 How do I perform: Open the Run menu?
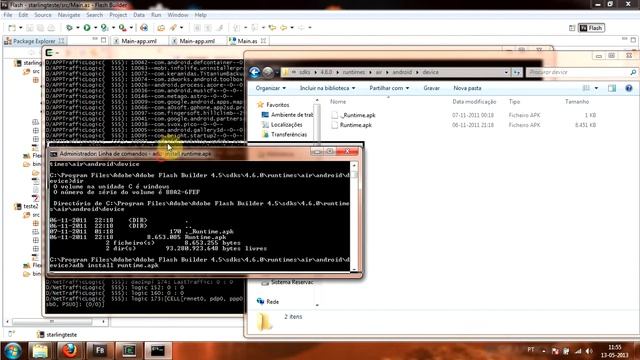[156, 15]
